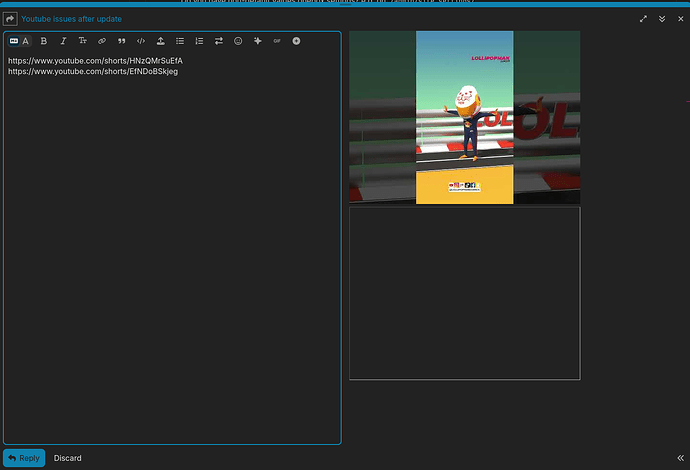Discard the draft reply

tap(67, 458)
